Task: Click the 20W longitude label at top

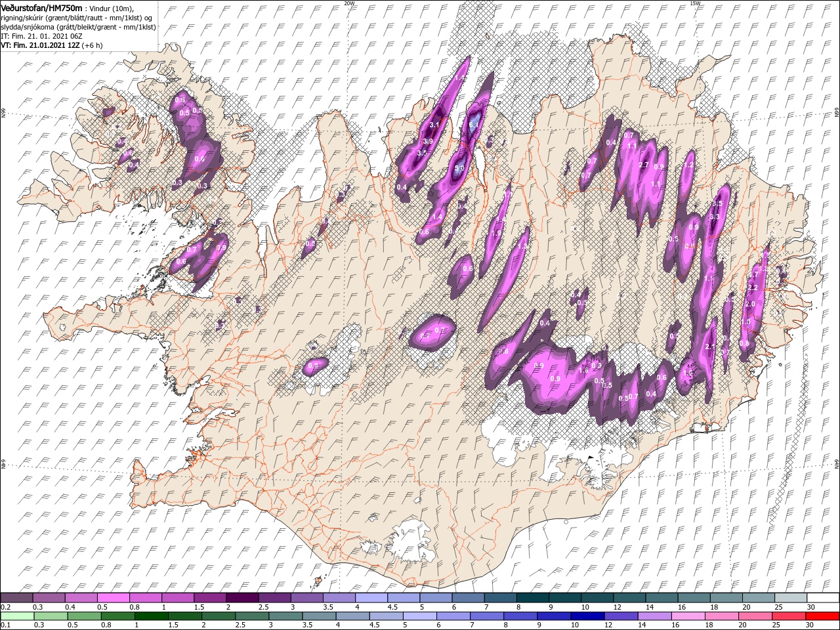Action: point(349,3)
